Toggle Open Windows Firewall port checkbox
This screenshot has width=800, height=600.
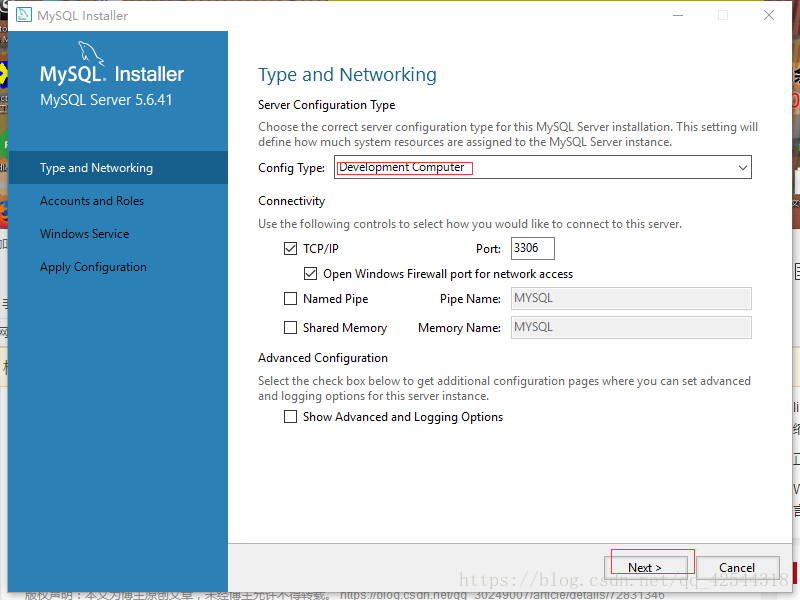click(310, 273)
